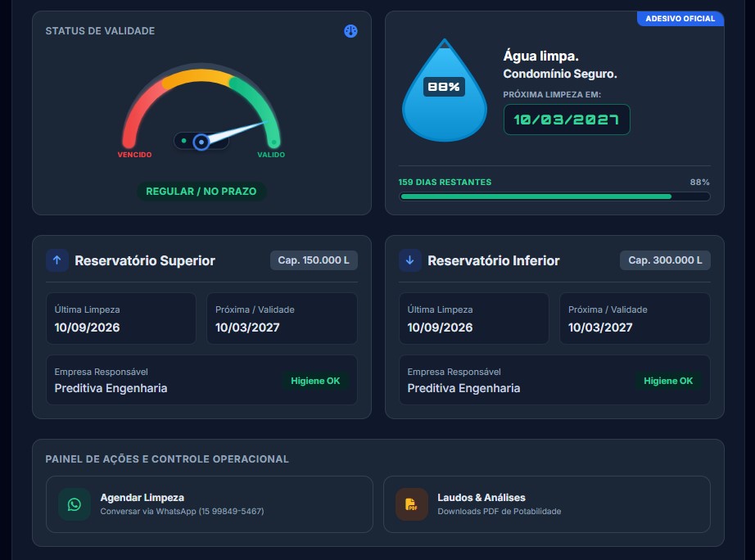Click the blue water drop showing 88%

click(x=445, y=90)
